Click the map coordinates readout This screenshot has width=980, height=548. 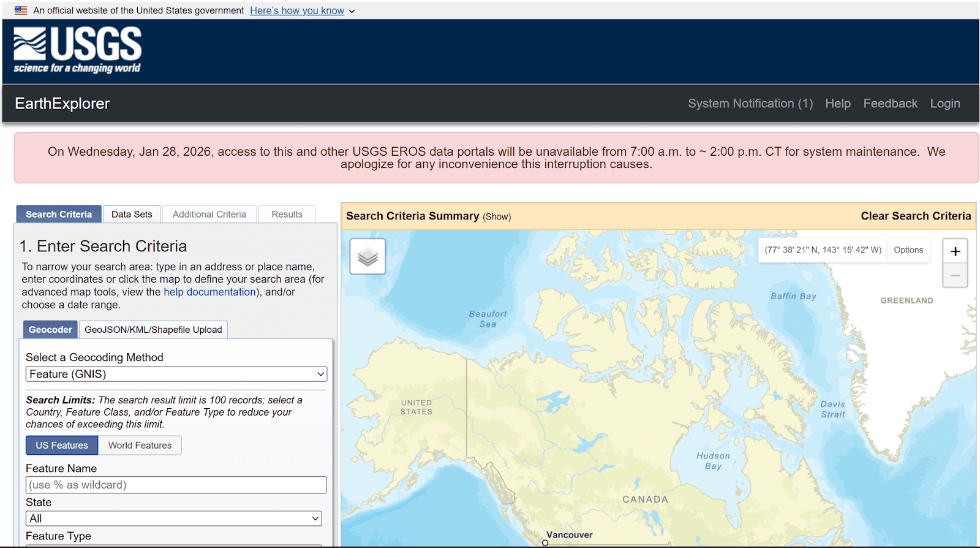(x=823, y=250)
